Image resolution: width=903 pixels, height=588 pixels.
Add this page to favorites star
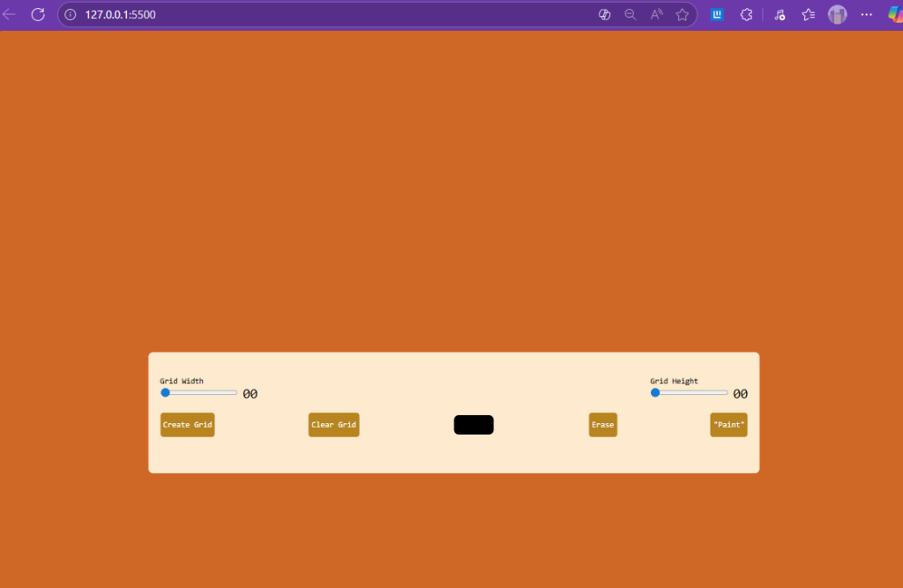point(682,14)
